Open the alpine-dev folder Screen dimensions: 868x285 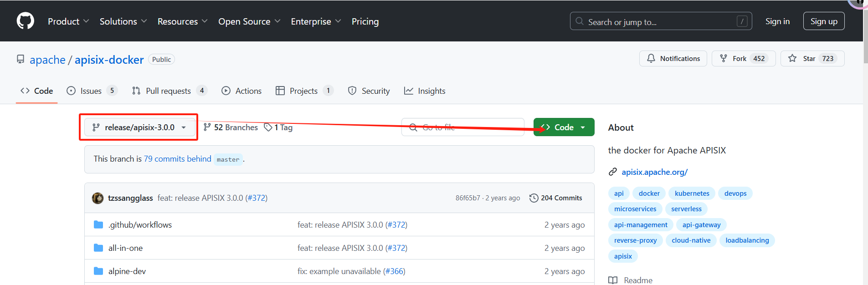coord(127,271)
